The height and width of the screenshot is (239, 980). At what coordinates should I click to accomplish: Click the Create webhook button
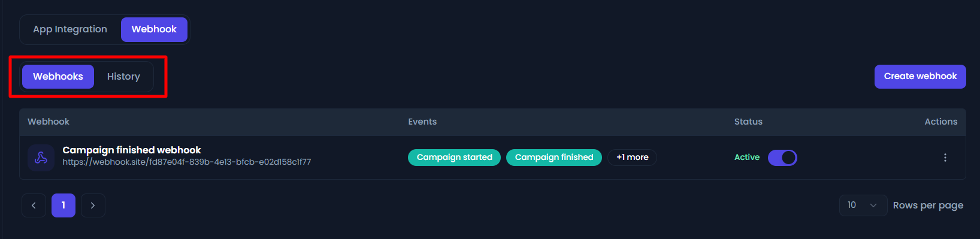(920, 77)
